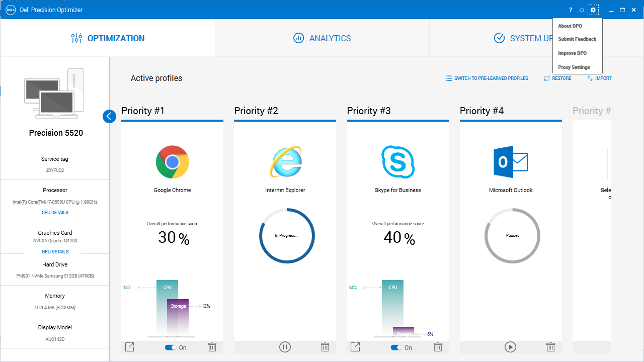
Task: Export the Skype for Business profile
Action: (x=355, y=347)
